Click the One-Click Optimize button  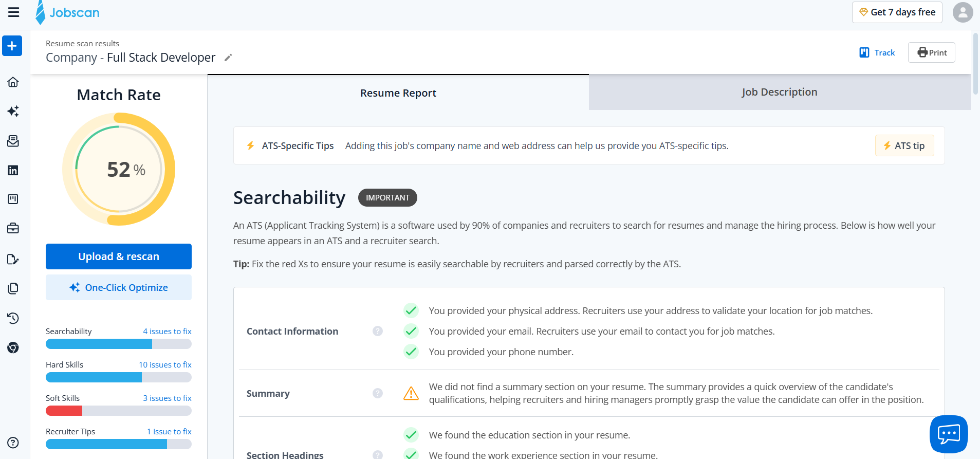tap(119, 287)
